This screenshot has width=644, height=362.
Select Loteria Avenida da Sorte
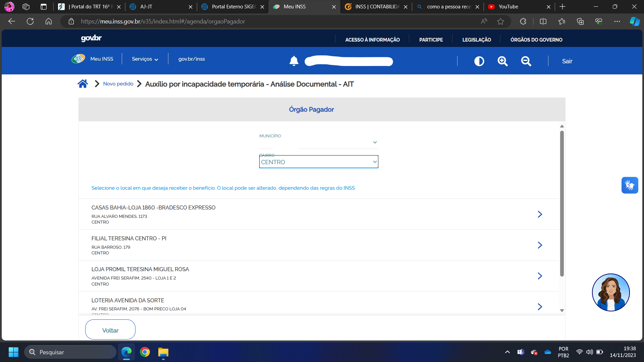tap(319, 304)
